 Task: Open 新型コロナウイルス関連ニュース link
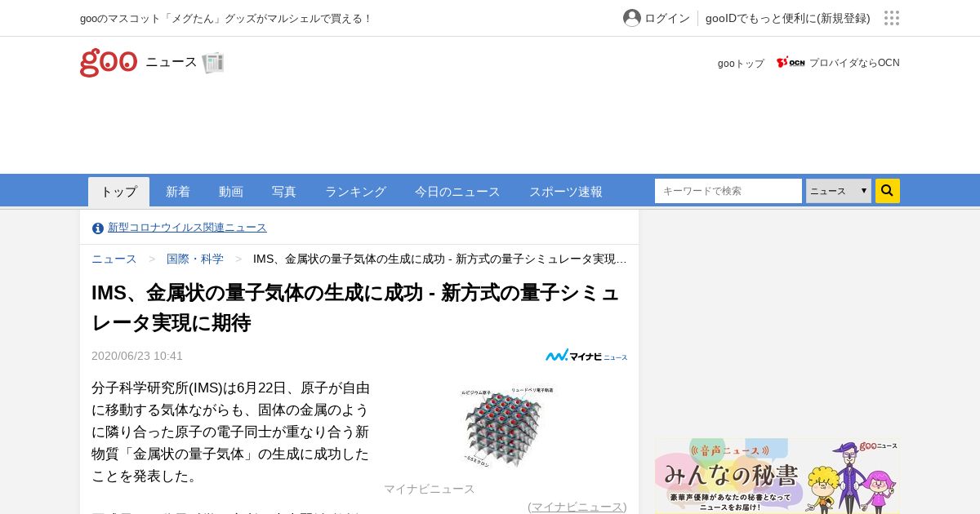pos(187,228)
